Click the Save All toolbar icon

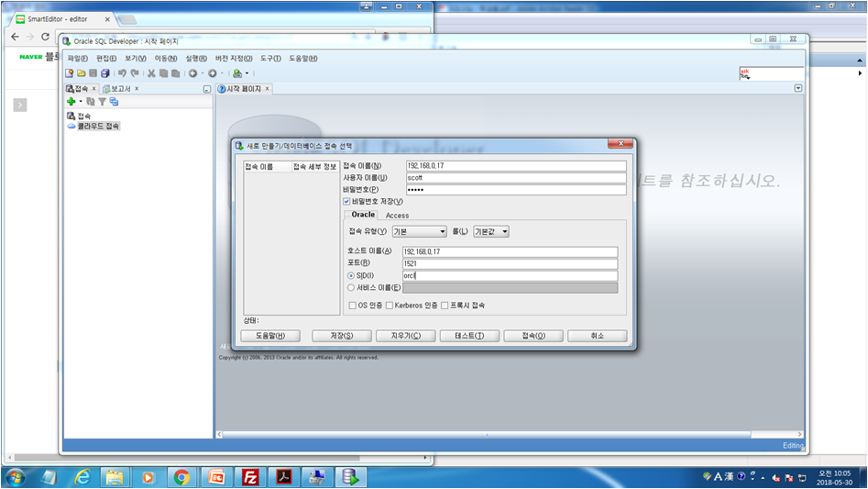pyautogui.click(x=105, y=73)
